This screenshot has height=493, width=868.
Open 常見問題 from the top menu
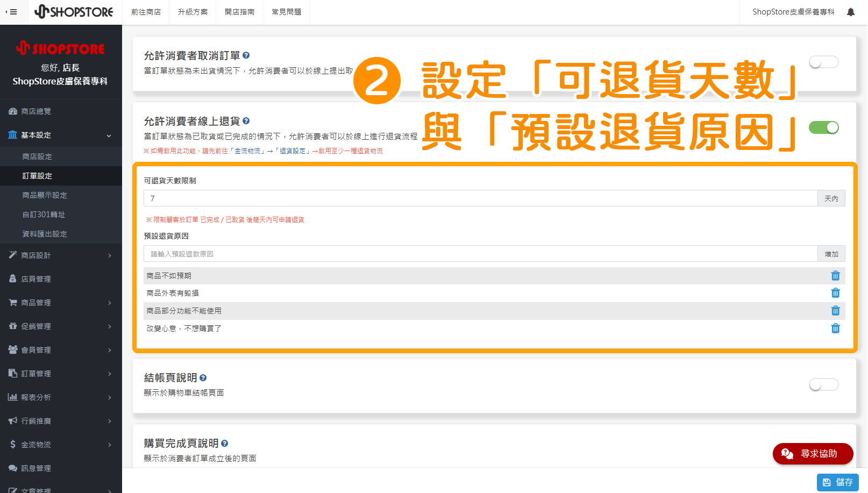[x=286, y=11]
